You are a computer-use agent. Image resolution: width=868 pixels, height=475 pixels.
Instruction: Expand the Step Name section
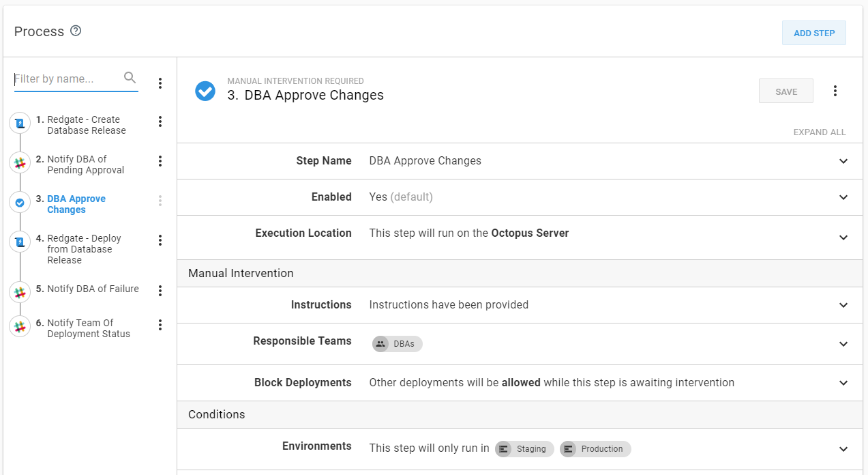[843, 161]
